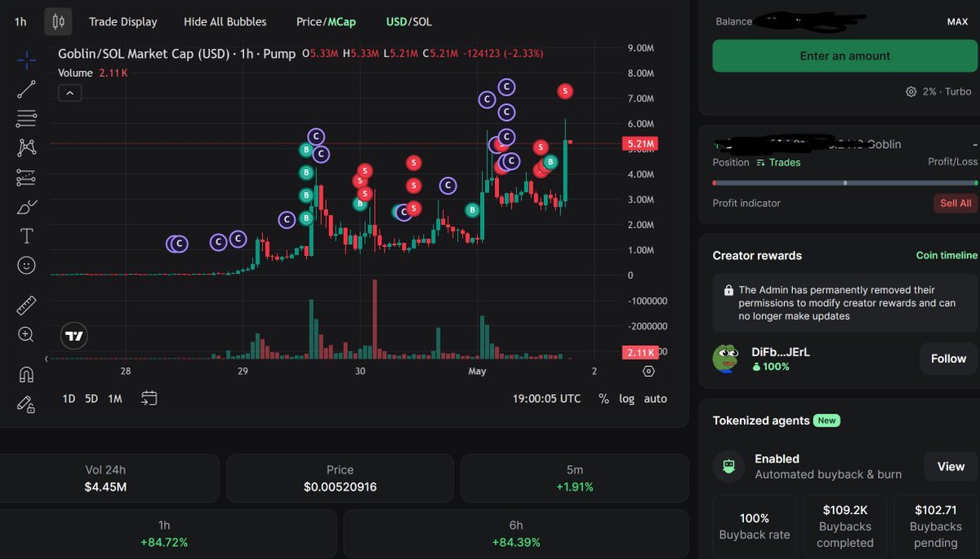This screenshot has height=559, width=980.
Task: Click the red S sell bubble at top
Action: coord(565,91)
